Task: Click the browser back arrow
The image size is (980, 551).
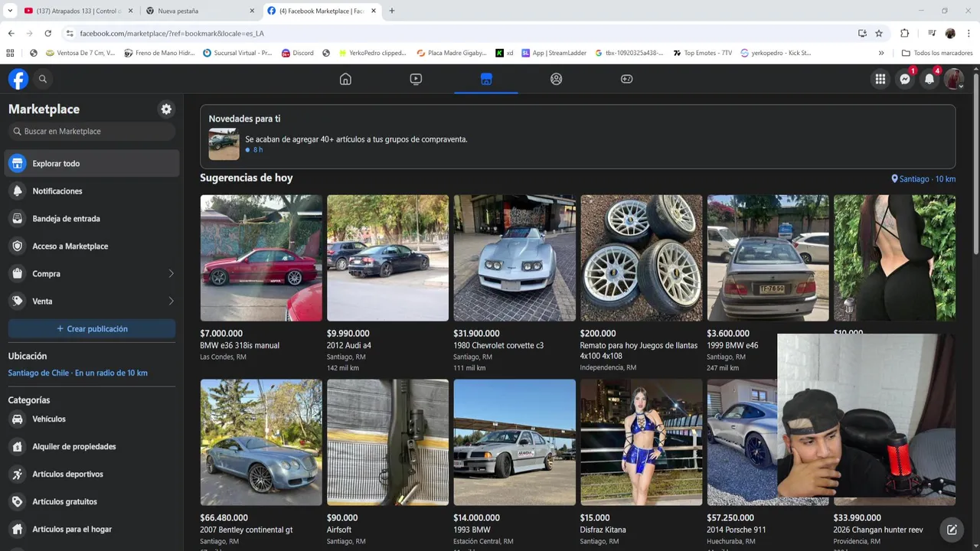Action: click(11, 34)
